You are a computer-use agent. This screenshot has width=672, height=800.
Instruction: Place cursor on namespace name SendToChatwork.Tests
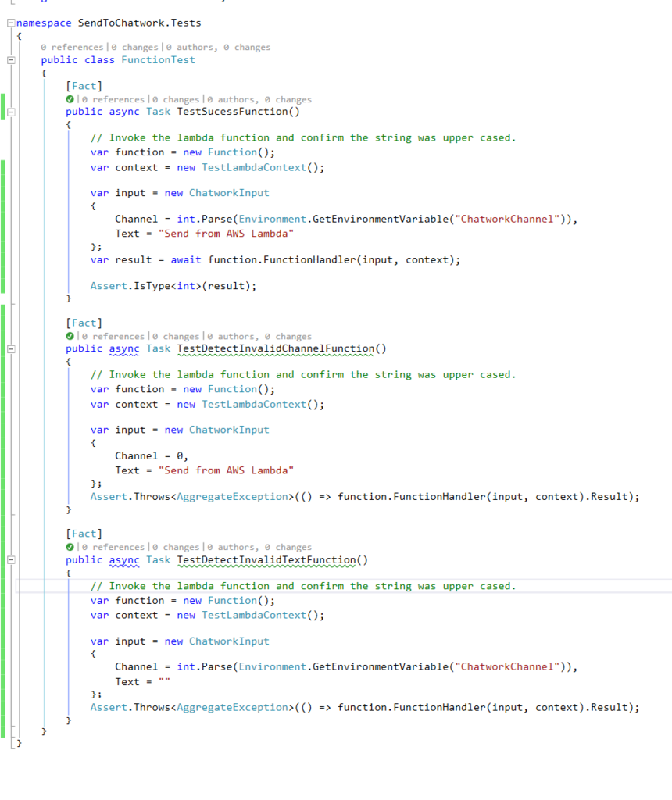coord(139,23)
